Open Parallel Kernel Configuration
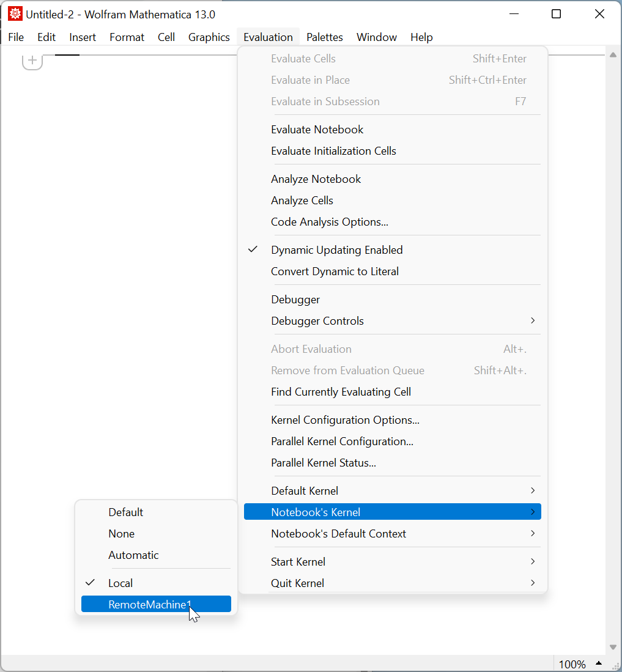 click(x=342, y=441)
